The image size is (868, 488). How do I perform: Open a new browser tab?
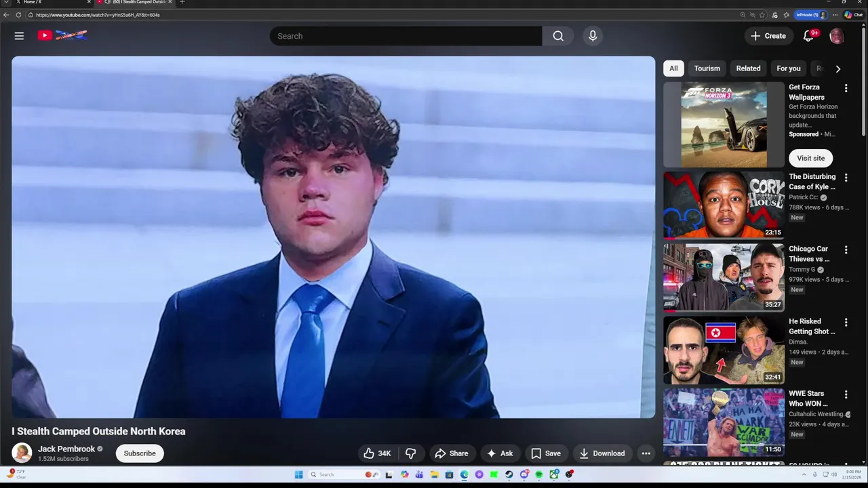(182, 2)
